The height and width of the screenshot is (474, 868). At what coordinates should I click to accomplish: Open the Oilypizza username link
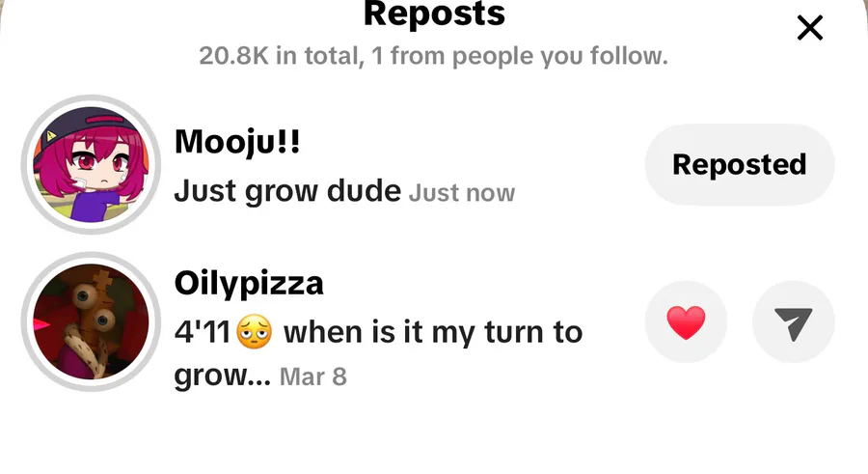249,284
